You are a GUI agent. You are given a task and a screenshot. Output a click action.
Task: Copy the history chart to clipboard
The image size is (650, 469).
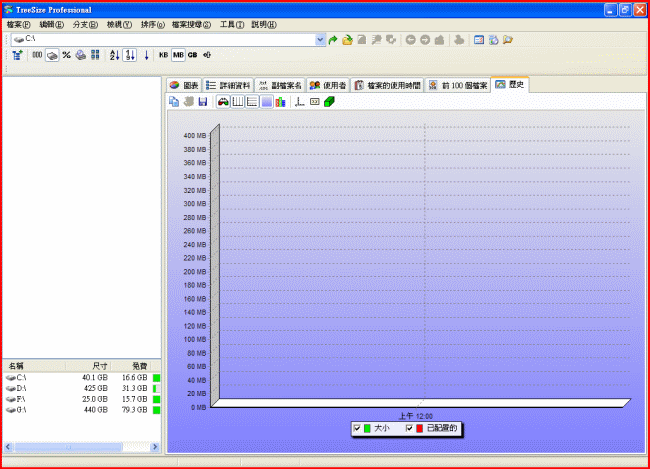(175, 102)
